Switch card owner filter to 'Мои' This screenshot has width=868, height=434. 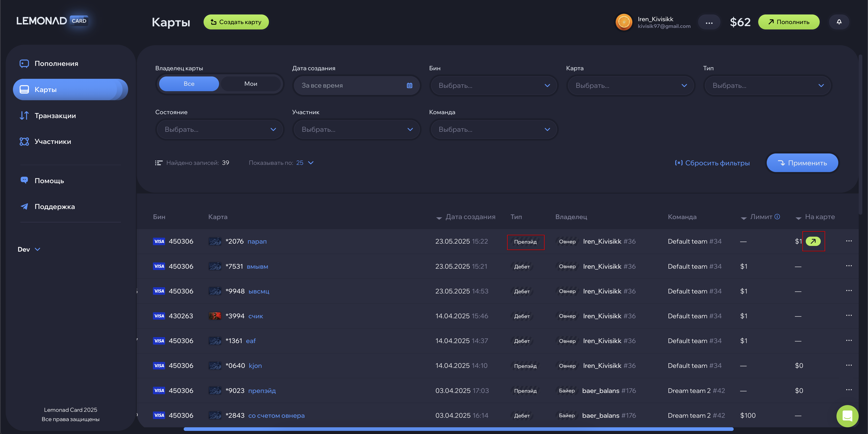tap(250, 84)
